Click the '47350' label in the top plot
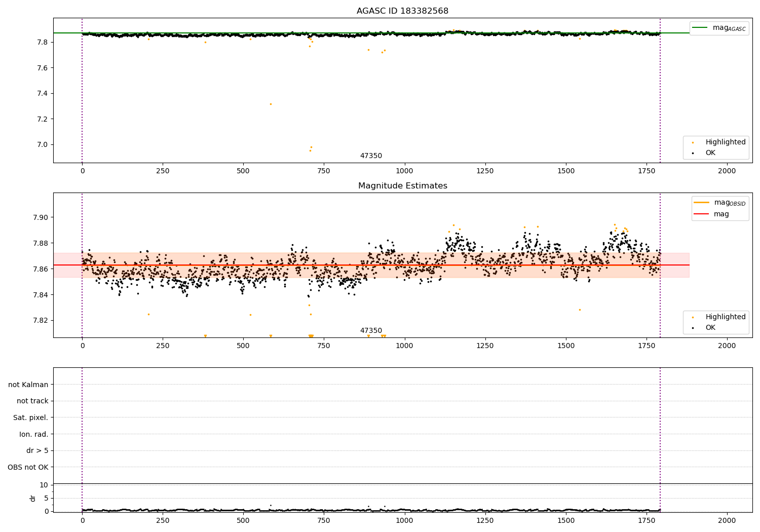760x532 pixels. (x=371, y=156)
